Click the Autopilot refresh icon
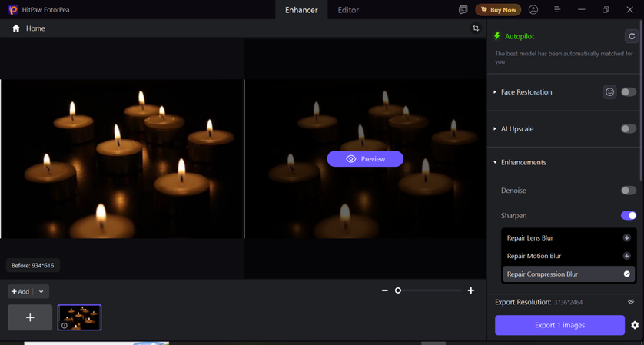The image size is (644, 345). coord(631,36)
